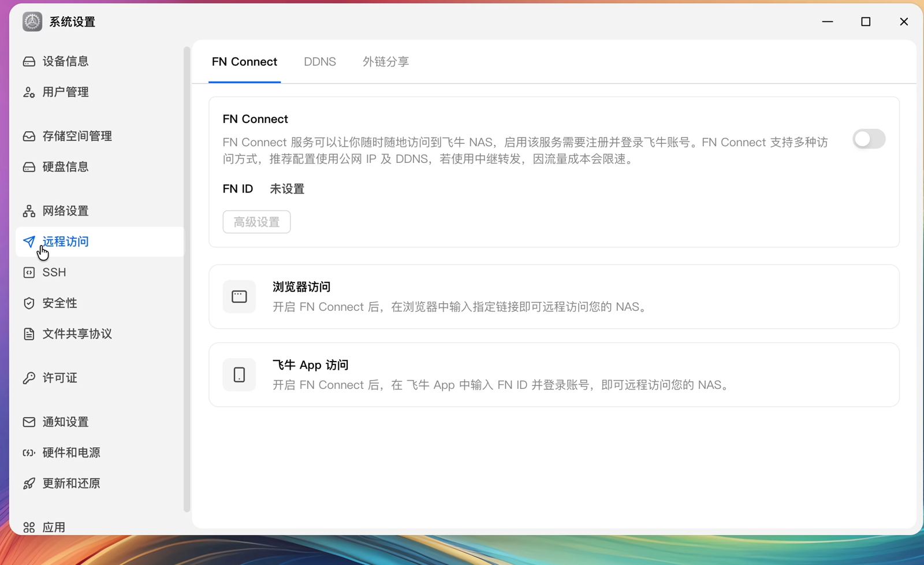The height and width of the screenshot is (565, 924).
Task: Click the 文件共享协议 document icon
Action: [29, 334]
